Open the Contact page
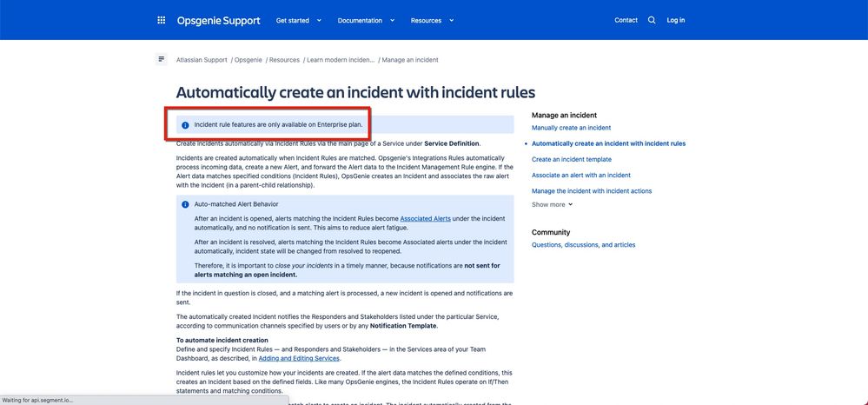The width and height of the screenshot is (868, 405). click(x=626, y=20)
